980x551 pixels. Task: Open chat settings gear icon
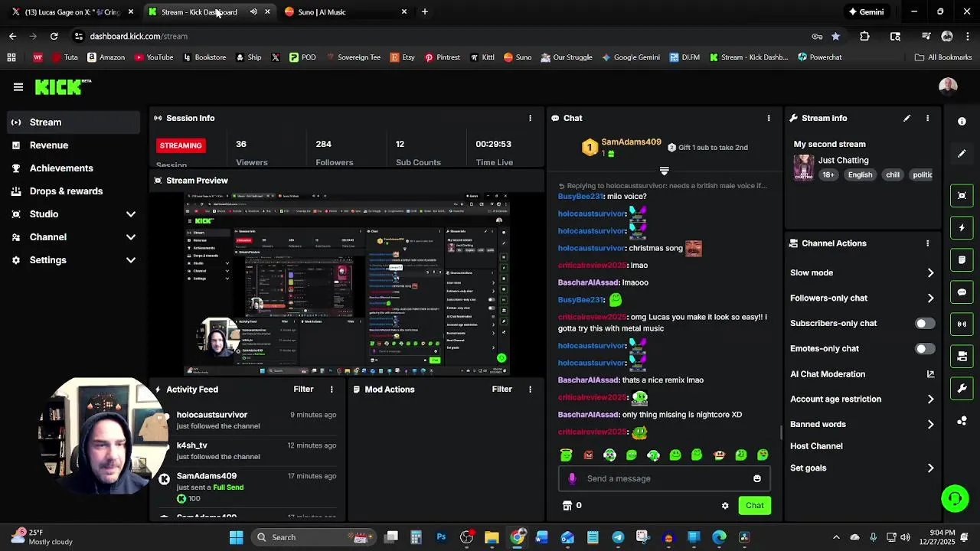click(725, 506)
